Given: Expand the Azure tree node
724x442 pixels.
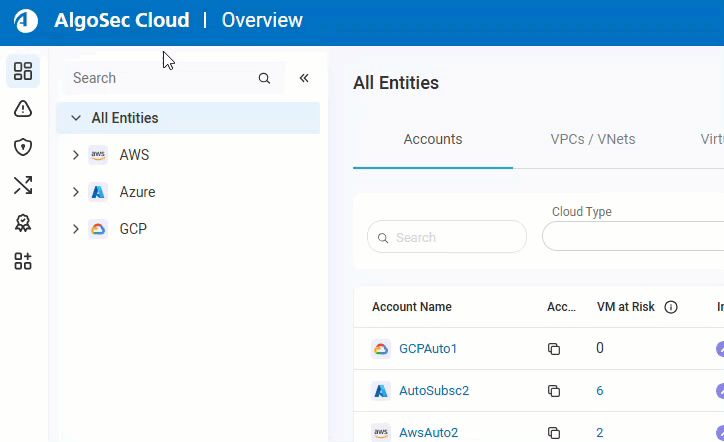Looking at the screenshot, I should [76, 192].
